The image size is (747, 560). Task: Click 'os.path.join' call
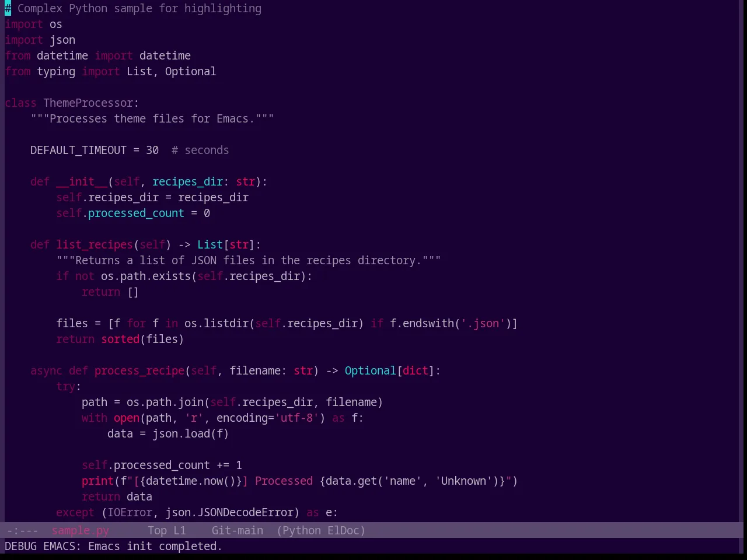click(x=165, y=402)
